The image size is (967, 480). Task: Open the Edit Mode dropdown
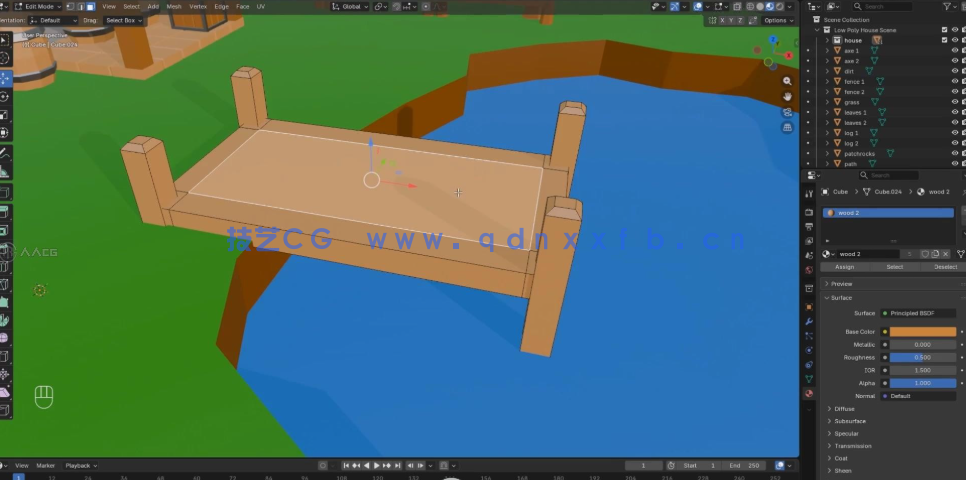37,6
